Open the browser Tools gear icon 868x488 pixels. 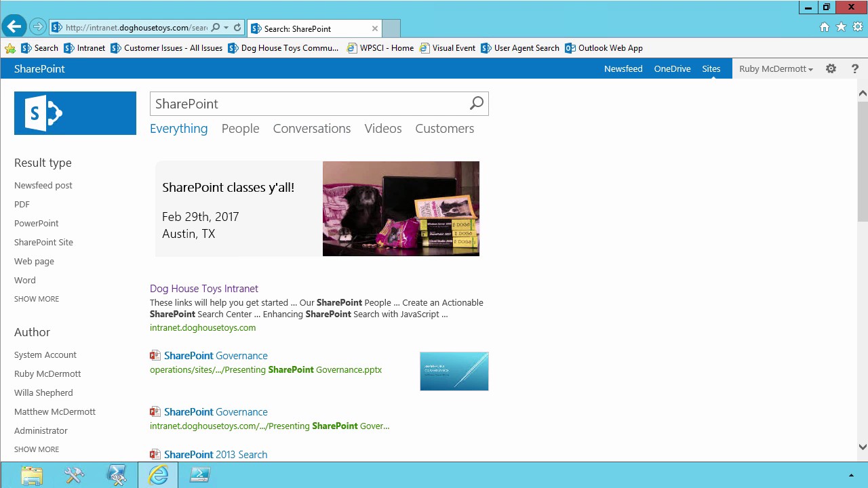coord(858,27)
